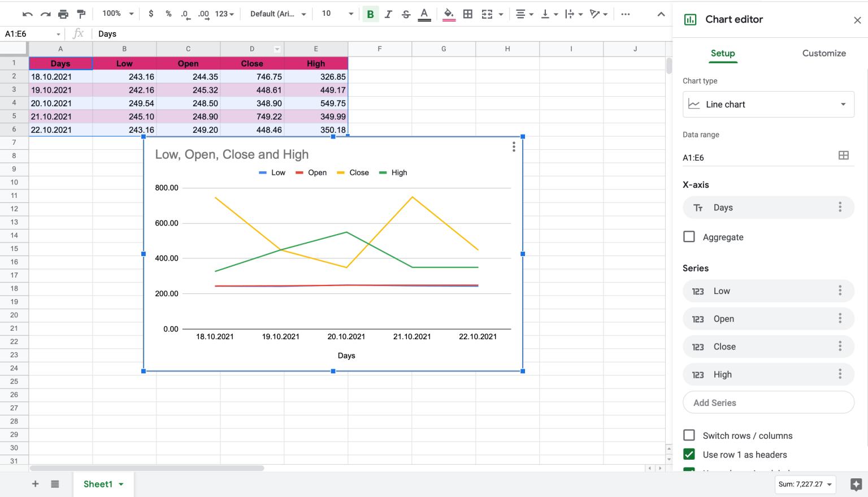The height and width of the screenshot is (497, 868).
Task: Enable Switch rows / columns
Action: pos(689,435)
